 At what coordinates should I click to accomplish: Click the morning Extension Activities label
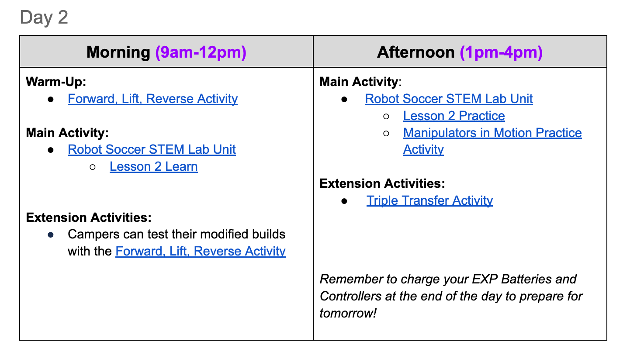pos(89,217)
